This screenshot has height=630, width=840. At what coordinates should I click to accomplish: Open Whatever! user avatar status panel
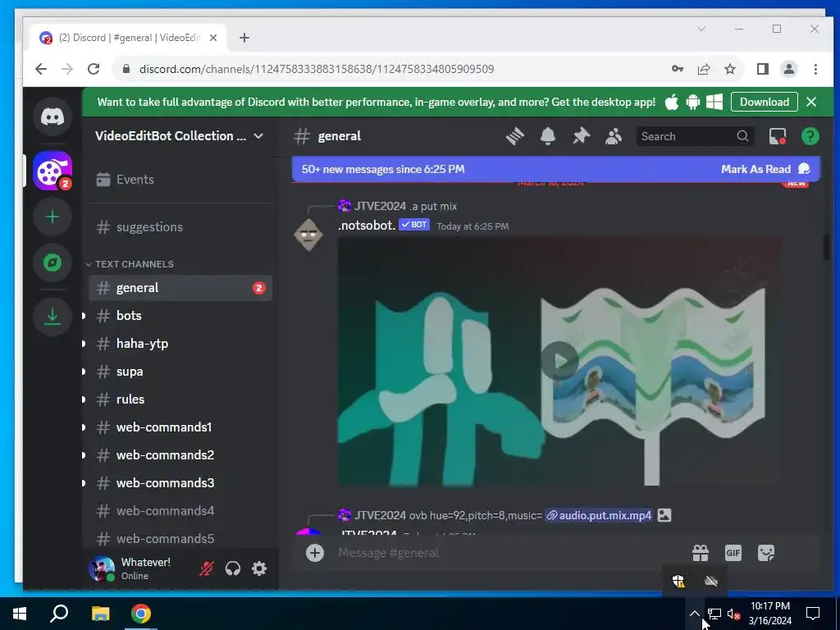pos(101,568)
